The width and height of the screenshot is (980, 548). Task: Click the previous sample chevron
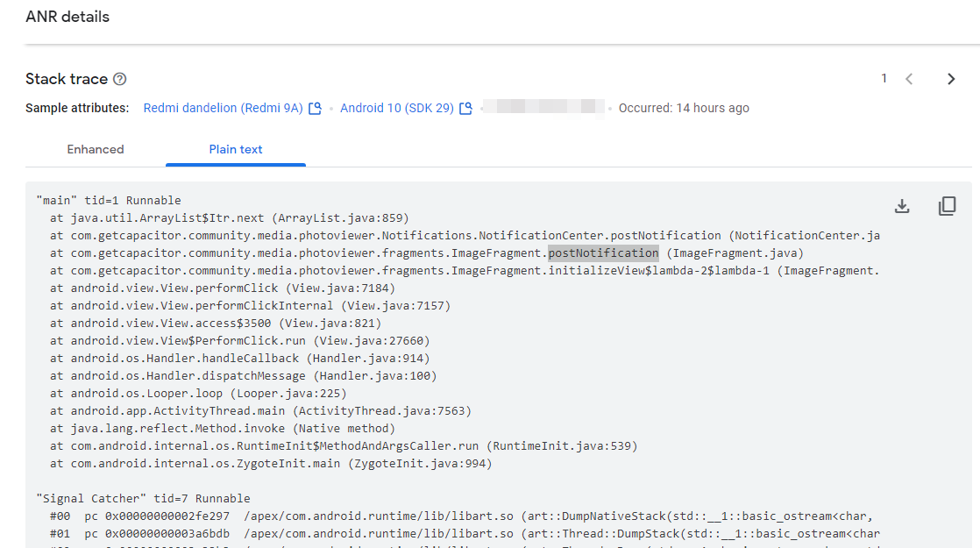pyautogui.click(x=909, y=78)
